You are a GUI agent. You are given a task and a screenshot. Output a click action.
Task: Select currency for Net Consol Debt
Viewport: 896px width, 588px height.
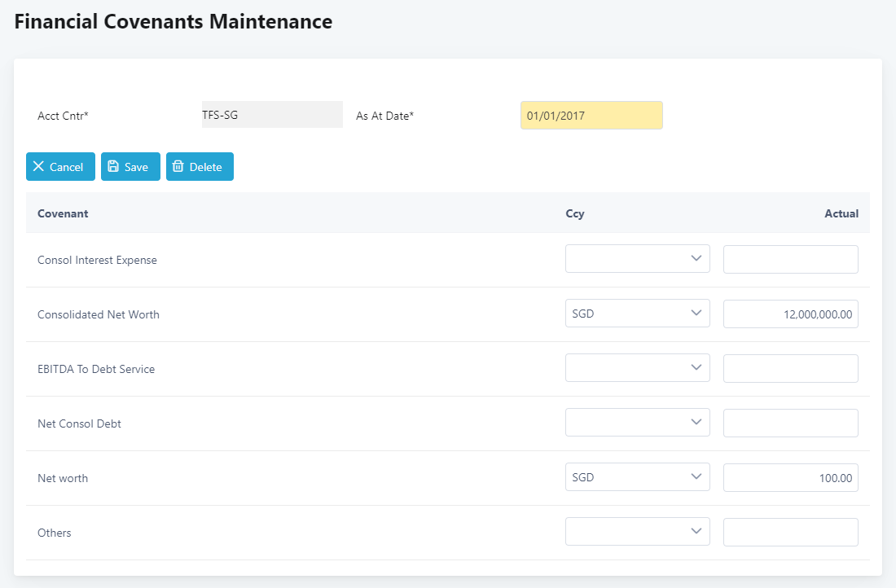(x=637, y=423)
